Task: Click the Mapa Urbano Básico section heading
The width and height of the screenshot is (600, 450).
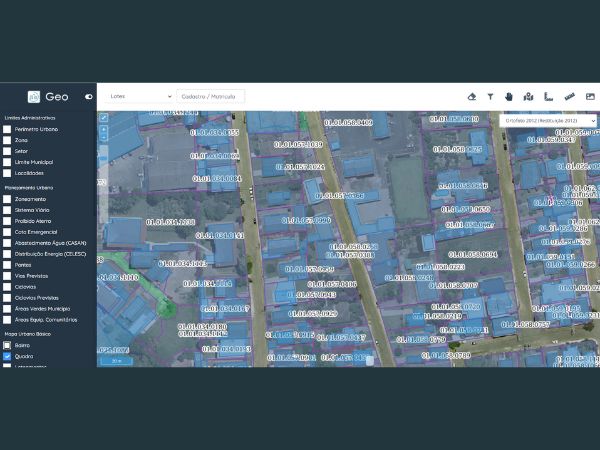Action: click(28, 334)
